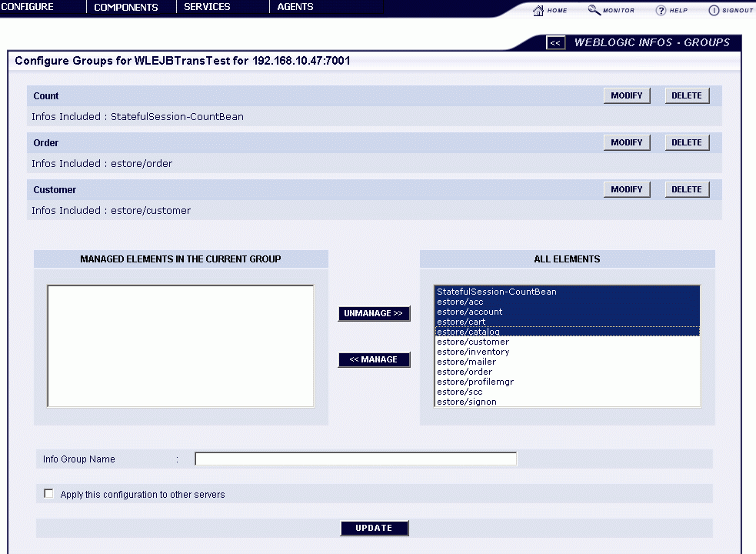Viewport: 756px width, 554px height.
Task: Select StatefulSession-CountBean in All Elements
Action: pos(567,292)
